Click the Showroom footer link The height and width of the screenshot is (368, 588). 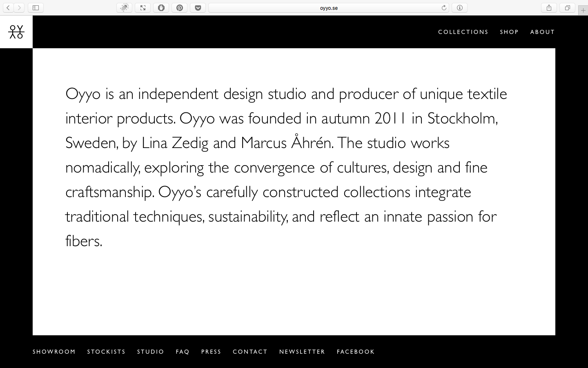click(54, 352)
